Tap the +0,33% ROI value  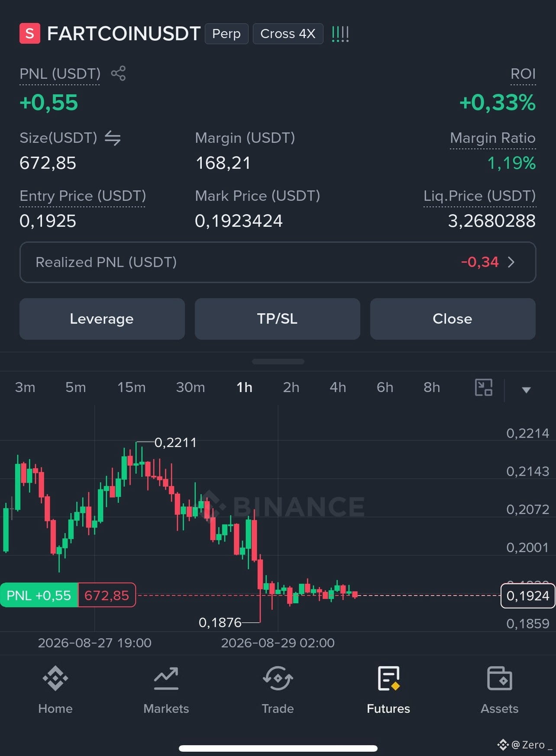498,103
